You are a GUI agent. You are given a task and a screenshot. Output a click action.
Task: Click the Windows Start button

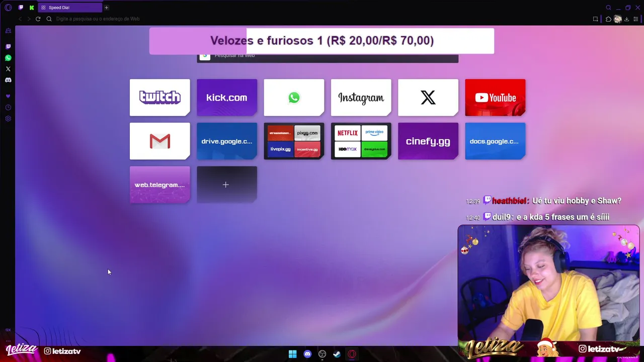[x=292, y=354]
